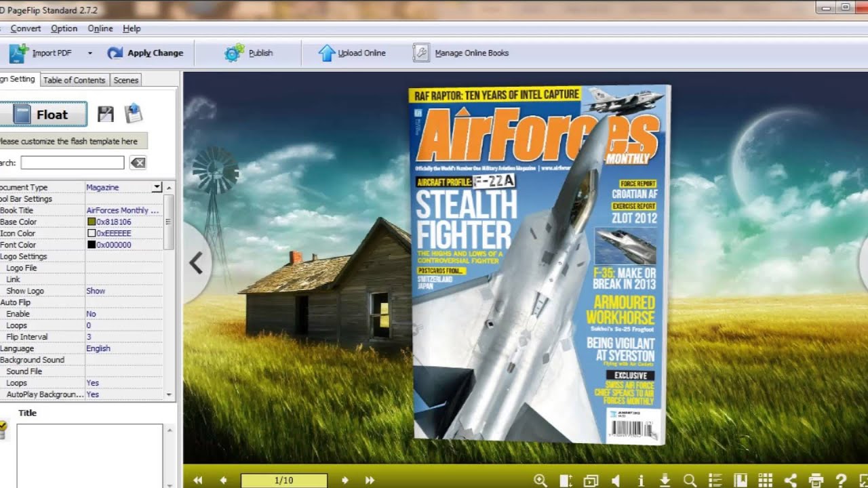
Task: Switch to the Table of Contents tab
Action: coord(74,80)
